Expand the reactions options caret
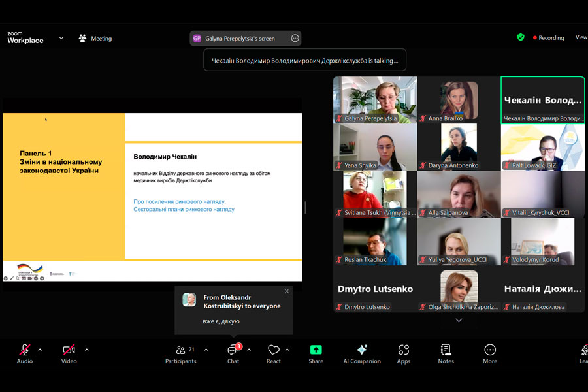The height and width of the screenshot is (392, 588). (x=287, y=350)
